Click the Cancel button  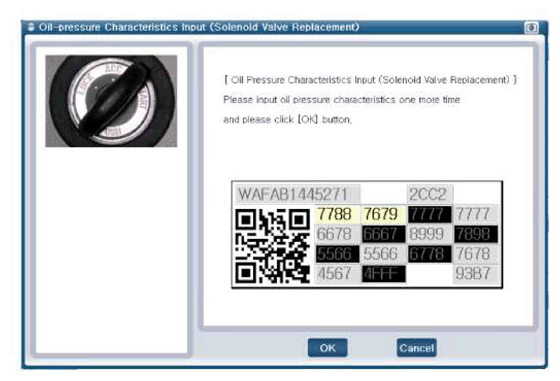point(416,348)
